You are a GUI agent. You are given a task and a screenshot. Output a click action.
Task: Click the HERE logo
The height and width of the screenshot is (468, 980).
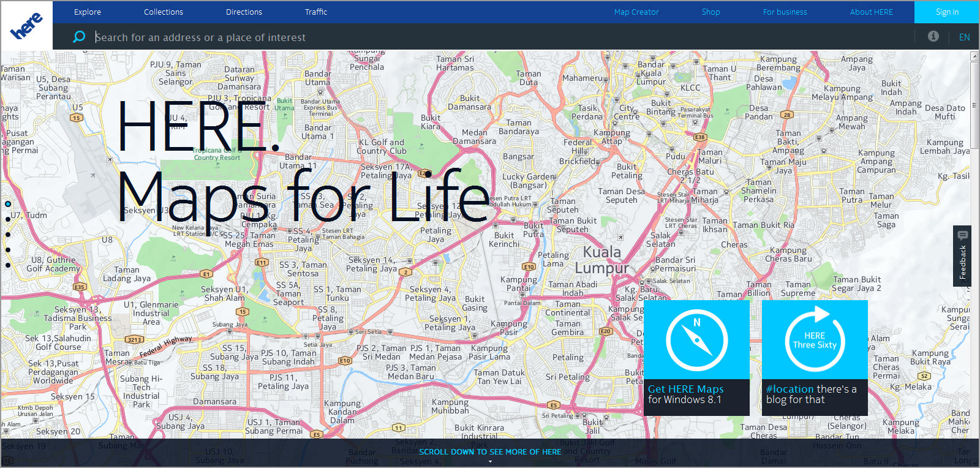tap(26, 26)
